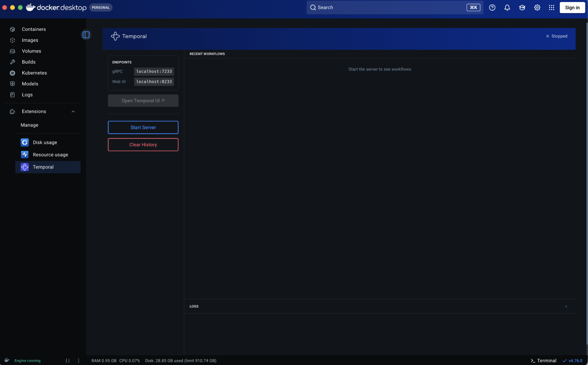The image size is (588, 365).
Task: Click the Terminal prompt icon
Action: (533, 360)
